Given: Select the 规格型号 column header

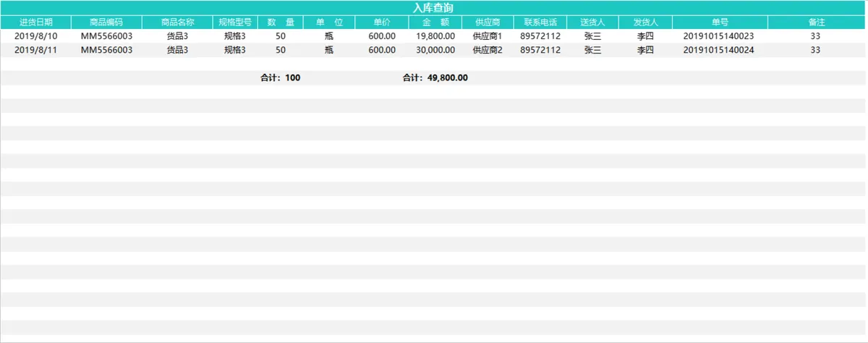Looking at the screenshot, I should [x=235, y=22].
